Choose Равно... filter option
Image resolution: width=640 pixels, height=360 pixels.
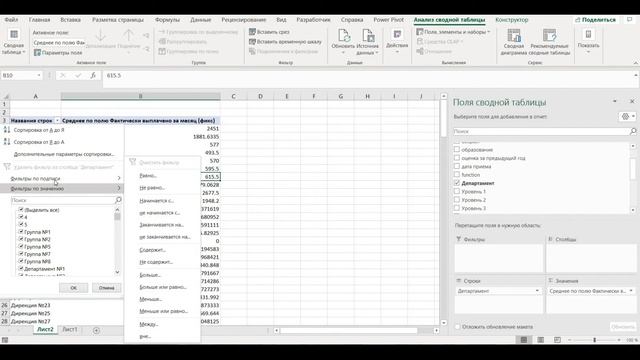pyautogui.click(x=148, y=176)
